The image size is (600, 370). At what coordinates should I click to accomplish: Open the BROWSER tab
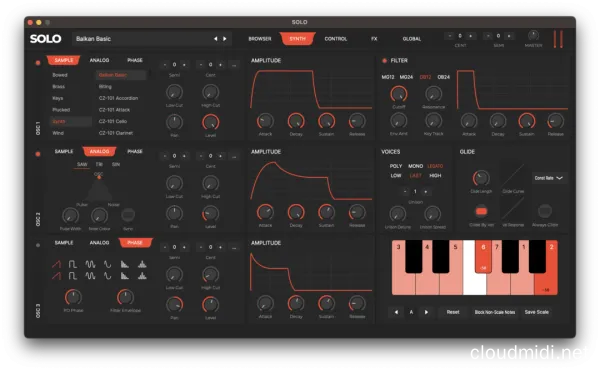point(260,39)
